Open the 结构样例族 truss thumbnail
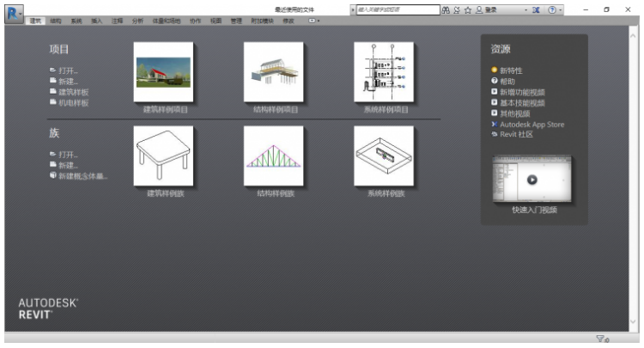The image size is (644, 348). 274,156
